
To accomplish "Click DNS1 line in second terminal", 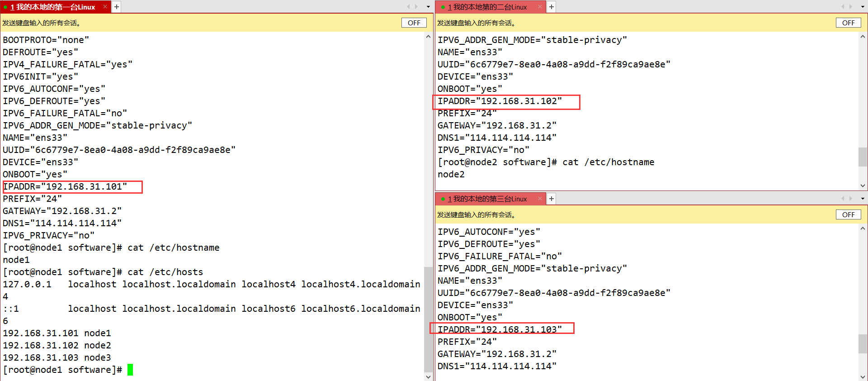I will (x=497, y=138).
